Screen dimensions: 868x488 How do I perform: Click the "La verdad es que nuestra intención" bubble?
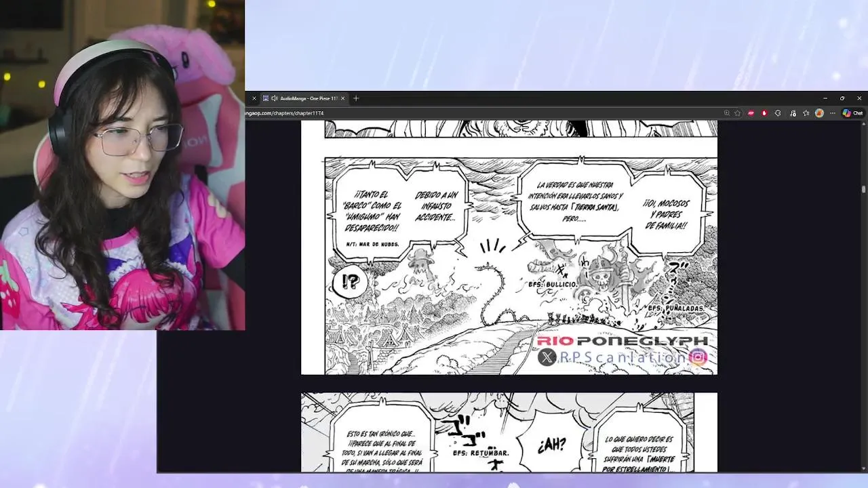pos(574,201)
